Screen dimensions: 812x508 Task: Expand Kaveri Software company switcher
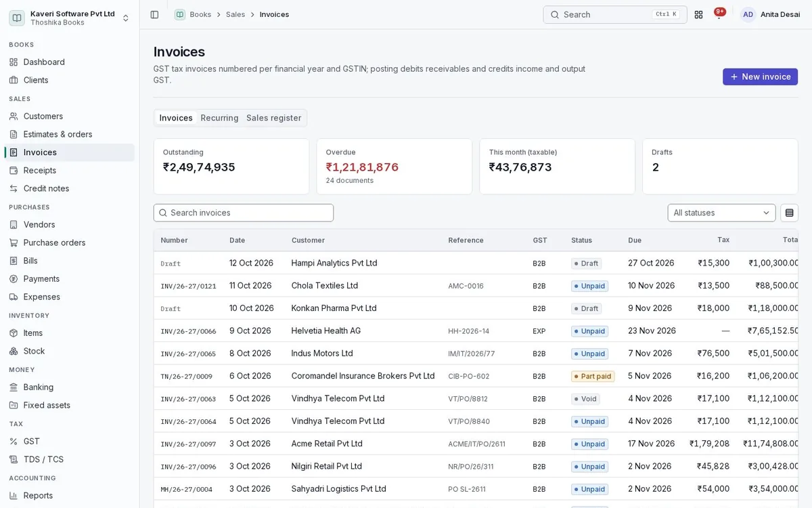click(69, 18)
